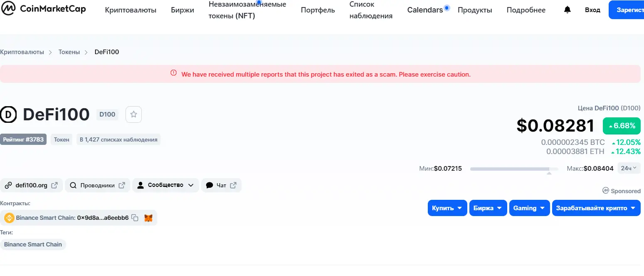644x276 pixels.
Task: Click the DeFi100 breadcrumb text
Action: pyautogui.click(x=107, y=52)
